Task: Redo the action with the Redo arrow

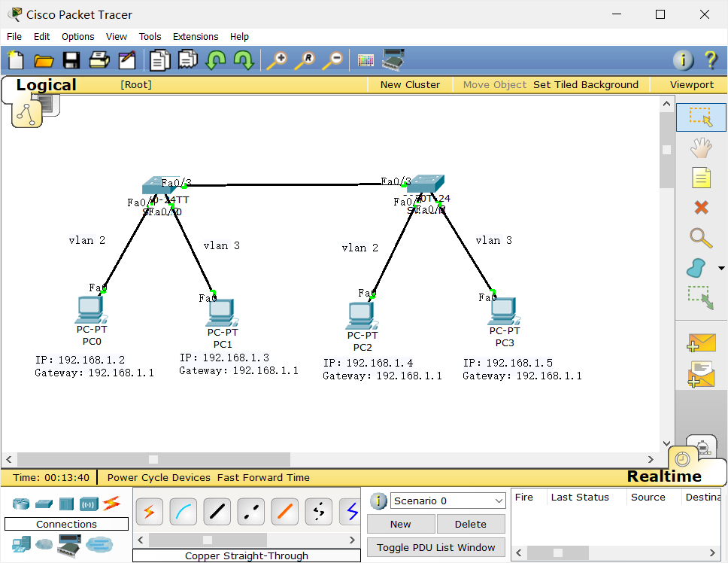Action: coord(243,60)
